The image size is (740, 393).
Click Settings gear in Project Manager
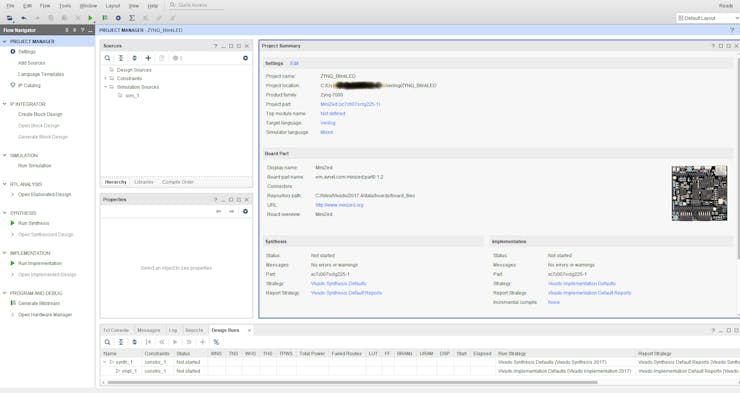click(x=13, y=51)
